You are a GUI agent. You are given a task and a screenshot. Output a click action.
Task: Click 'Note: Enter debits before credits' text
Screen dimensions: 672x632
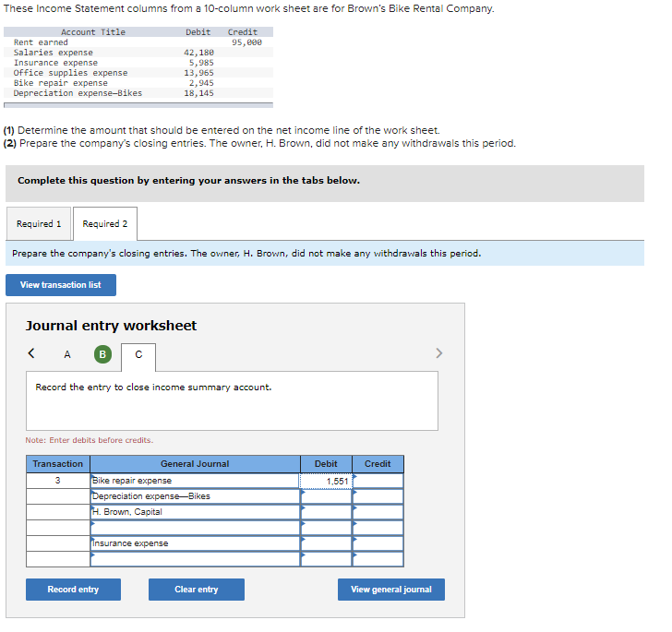point(90,440)
